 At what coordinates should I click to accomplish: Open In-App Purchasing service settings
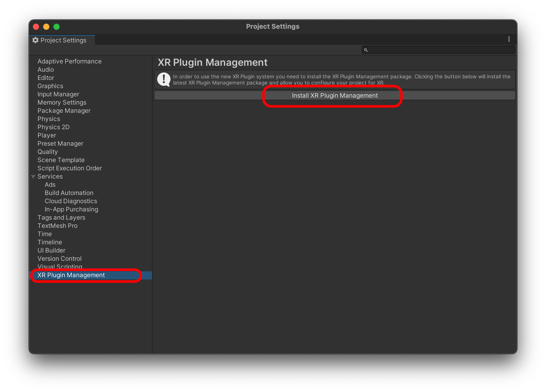[x=71, y=209]
